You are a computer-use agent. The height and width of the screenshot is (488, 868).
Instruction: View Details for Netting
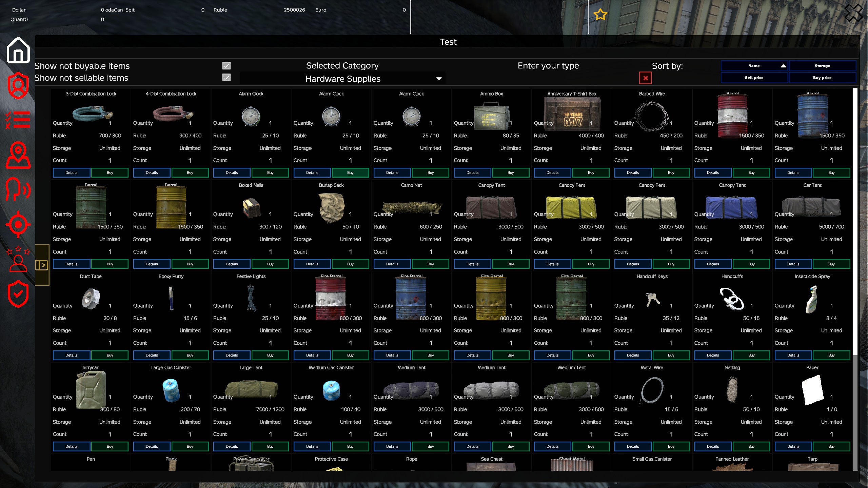713,446
